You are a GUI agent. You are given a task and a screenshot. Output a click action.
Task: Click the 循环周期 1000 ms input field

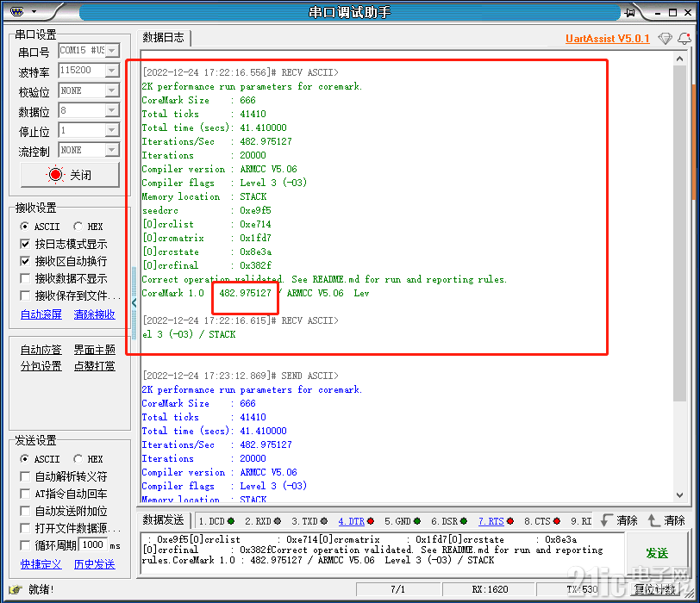coord(93,545)
